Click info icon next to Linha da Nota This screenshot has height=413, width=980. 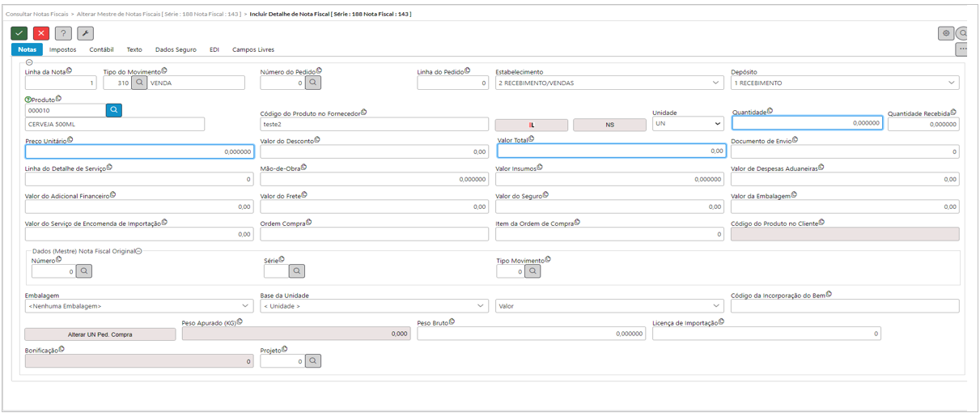pos(70,70)
